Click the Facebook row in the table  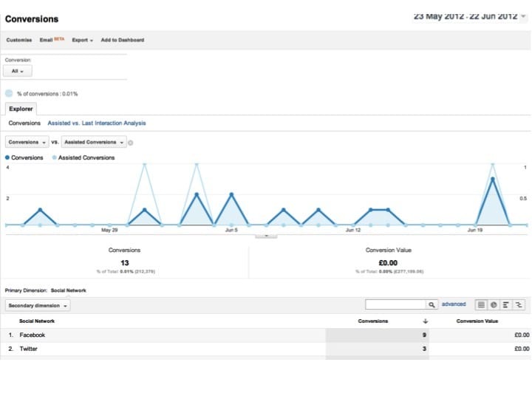coord(33,335)
